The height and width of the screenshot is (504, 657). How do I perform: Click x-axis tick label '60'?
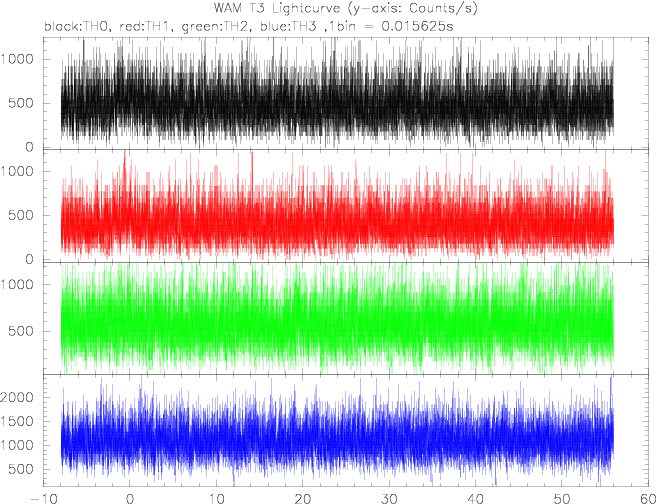pos(649,498)
